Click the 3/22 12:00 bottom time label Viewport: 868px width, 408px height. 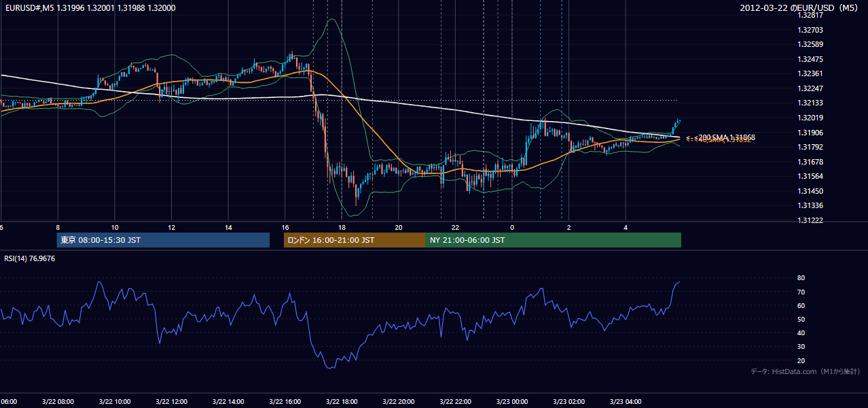point(171,402)
